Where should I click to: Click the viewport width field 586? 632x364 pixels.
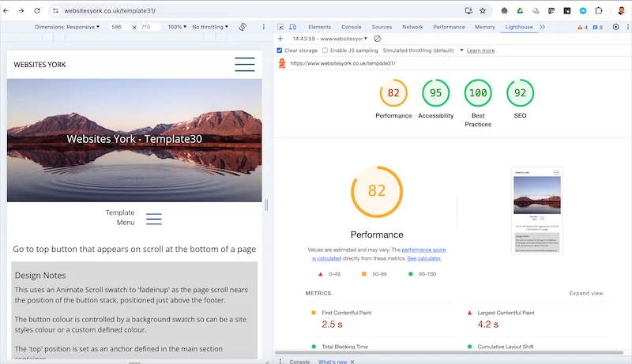pyautogui.click(x=119, y=27)
